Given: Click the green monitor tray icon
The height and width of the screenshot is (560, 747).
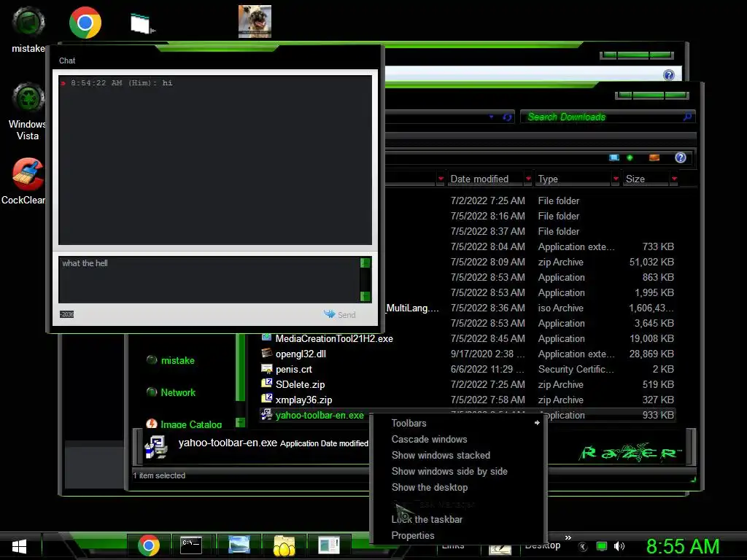Looking at the screenshot, I should [x=602, y=546].
